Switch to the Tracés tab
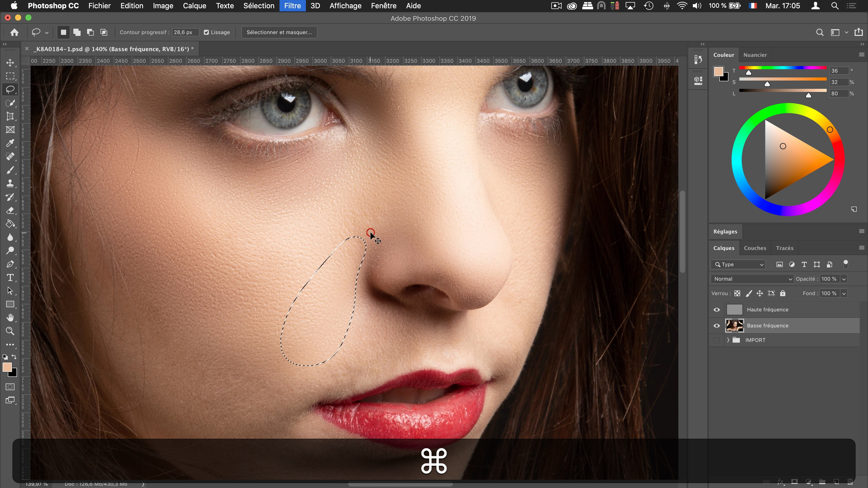Screen dimensions: 868x488 point(784,248)
